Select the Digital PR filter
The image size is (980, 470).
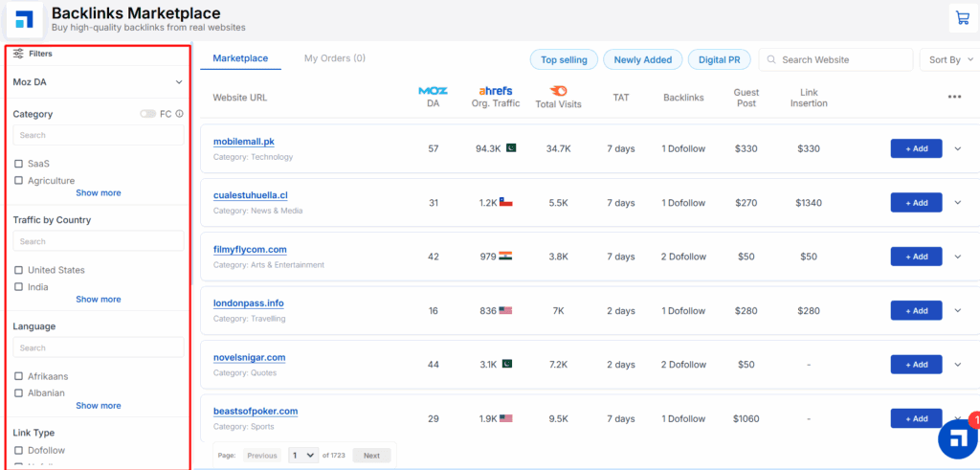coord(720,60)
